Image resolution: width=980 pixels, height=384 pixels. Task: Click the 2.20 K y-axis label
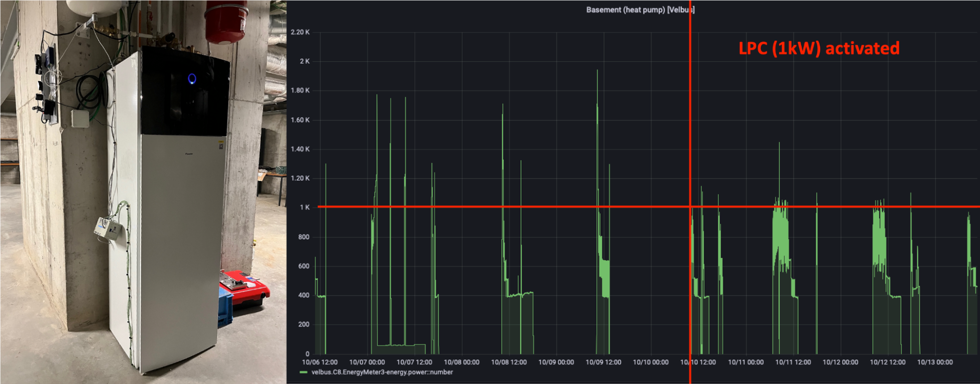click(300, 32)
